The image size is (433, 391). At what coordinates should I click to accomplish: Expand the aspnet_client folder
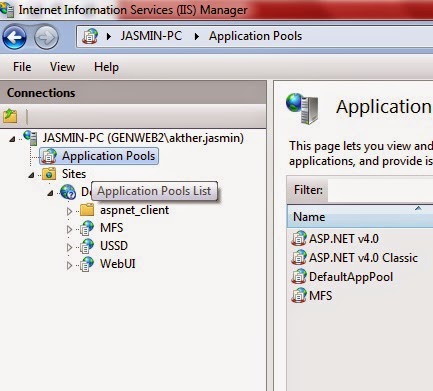click(69, 211)
